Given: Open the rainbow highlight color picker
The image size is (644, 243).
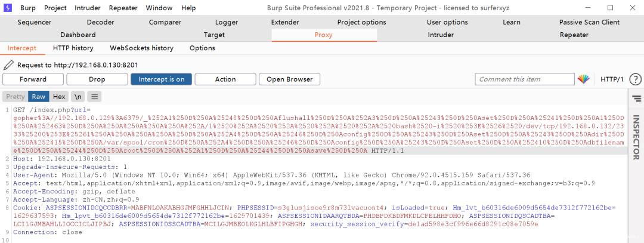Looking at the screenshot, I should 583,79.
